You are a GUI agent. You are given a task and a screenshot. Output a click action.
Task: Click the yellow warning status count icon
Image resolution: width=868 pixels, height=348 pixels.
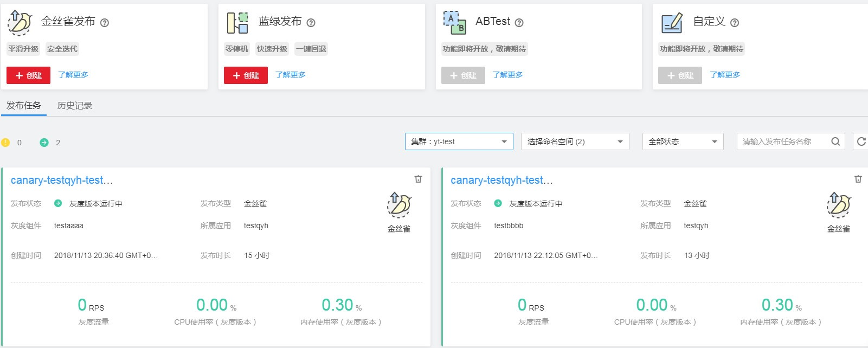[x=5, y=143]
